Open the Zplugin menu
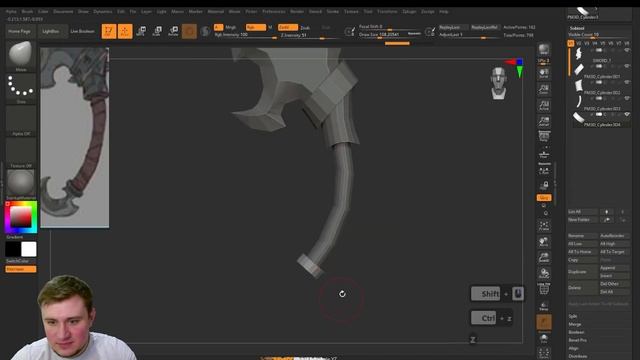The width and height of the screenshot is (640, 360). tap(409, 11)
